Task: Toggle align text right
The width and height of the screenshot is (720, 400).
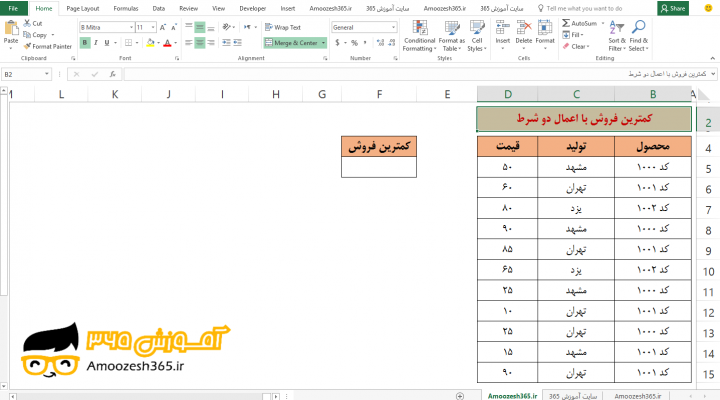Action: point(211,43)
